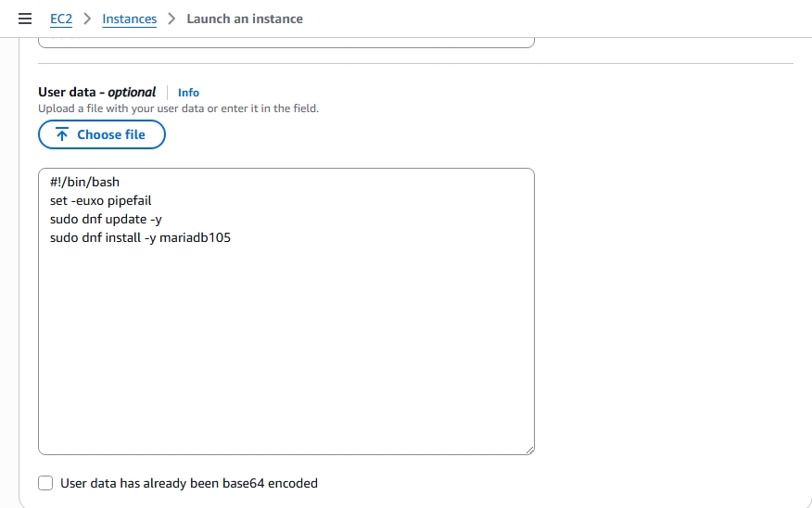The image size is (812, 508).
Task: Open the Info link beside User data
Action: click(x=188, y=93)
